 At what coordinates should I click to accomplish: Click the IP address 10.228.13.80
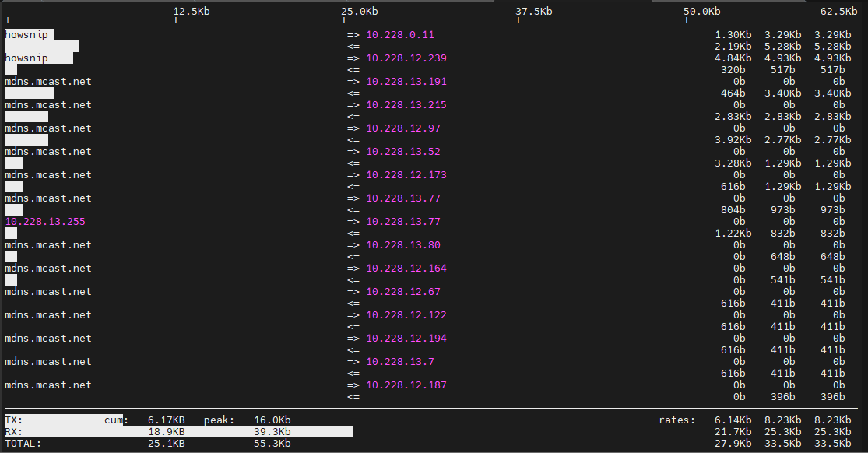[403, 244]
